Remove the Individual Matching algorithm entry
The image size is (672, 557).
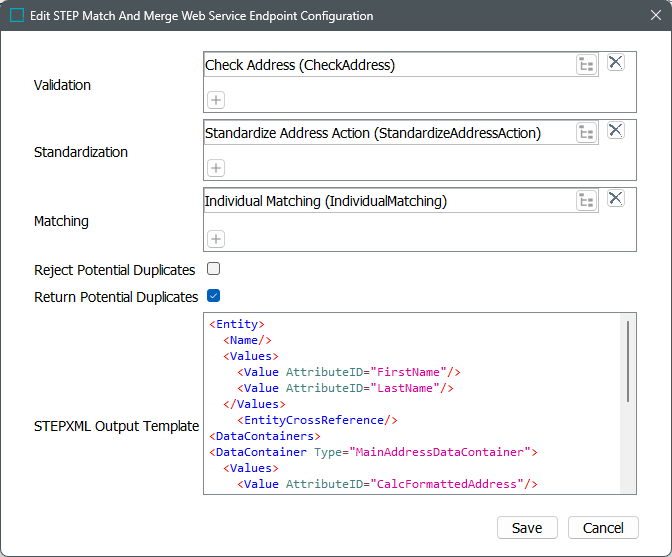616,199
